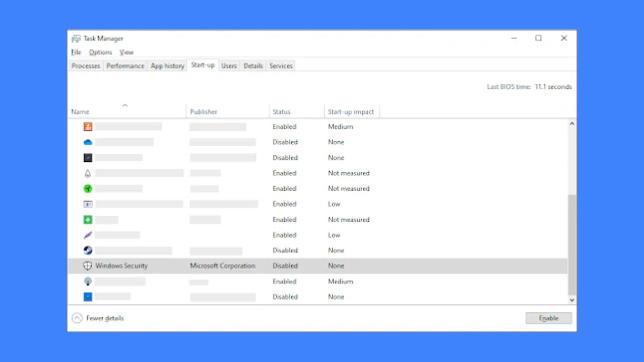Click the vertical scrollbar thumb

tap(572, 245)
